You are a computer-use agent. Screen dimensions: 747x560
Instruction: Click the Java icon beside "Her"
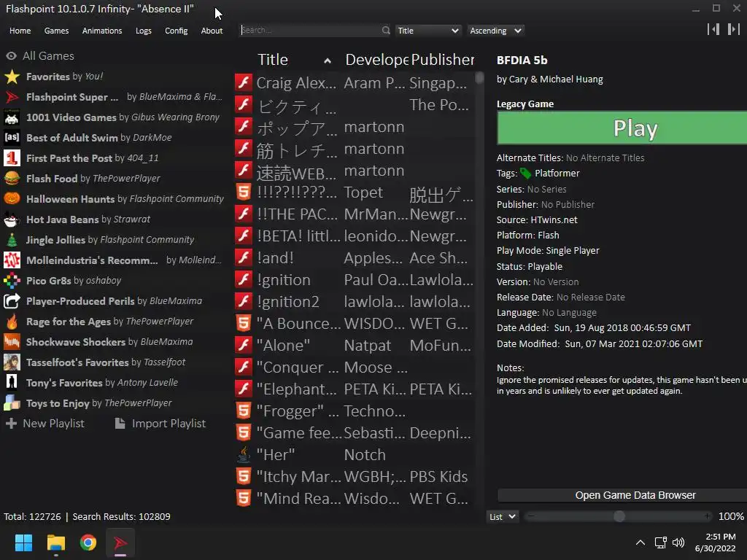click(x=244, y=455)
